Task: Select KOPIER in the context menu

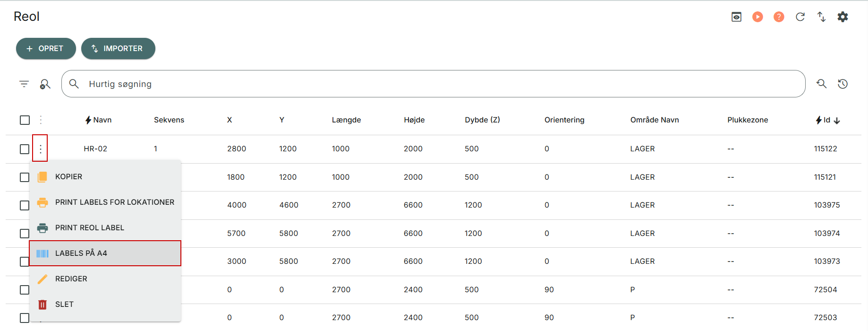Action: (68, 177)
